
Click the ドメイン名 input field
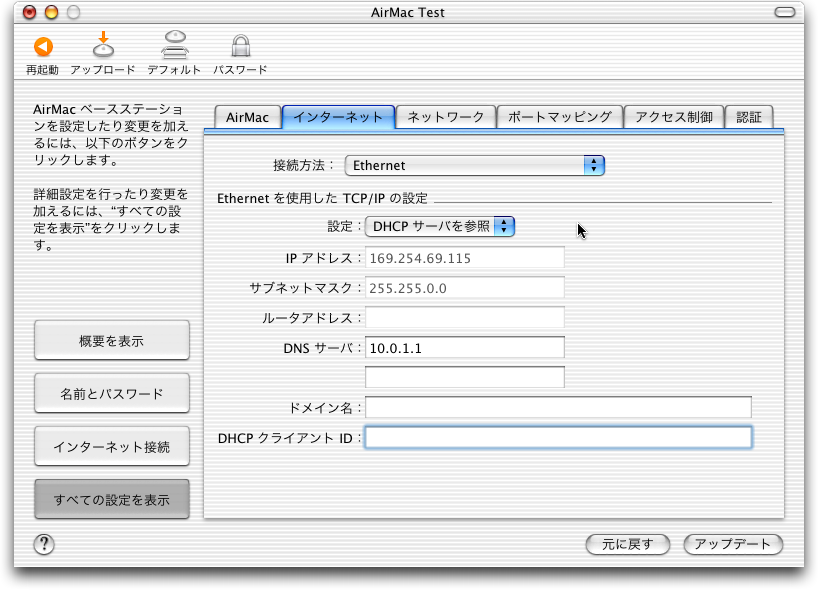[558, 407]
